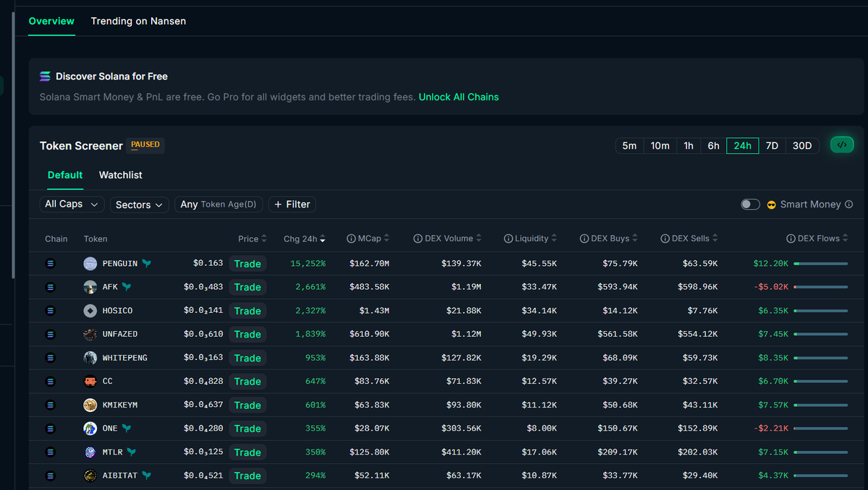Click the info icon beside MCap header
The width and height of the screenshot is (868, 490).
click(x=351, y=238)
